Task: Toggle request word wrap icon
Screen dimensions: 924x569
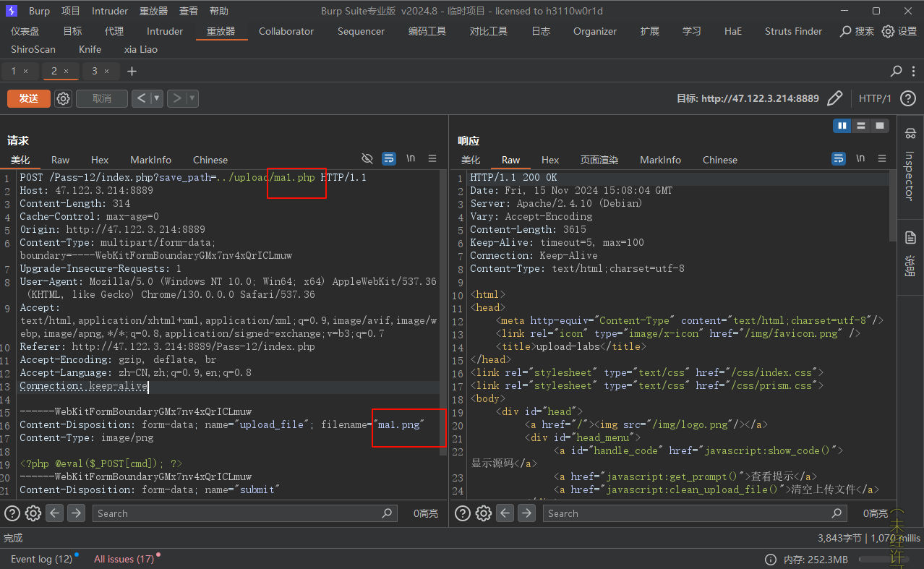Action: [389, 158]
